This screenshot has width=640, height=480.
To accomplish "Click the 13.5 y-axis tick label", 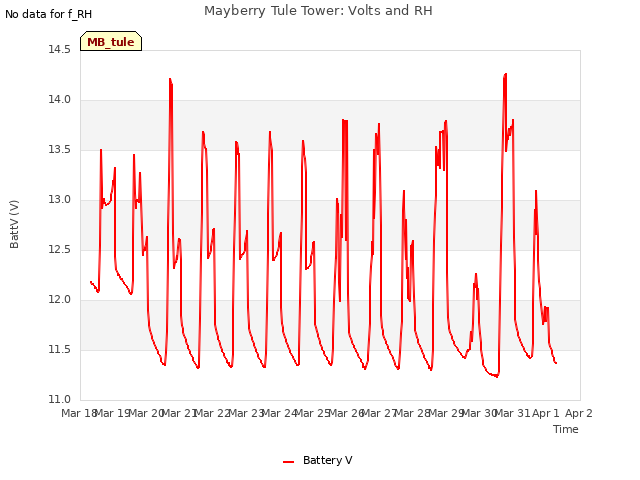I will (x=60, y=149).
